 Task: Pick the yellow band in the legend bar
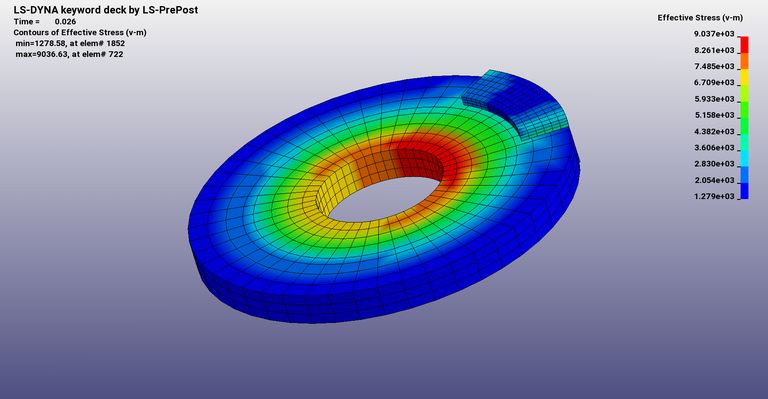[744, 77]
